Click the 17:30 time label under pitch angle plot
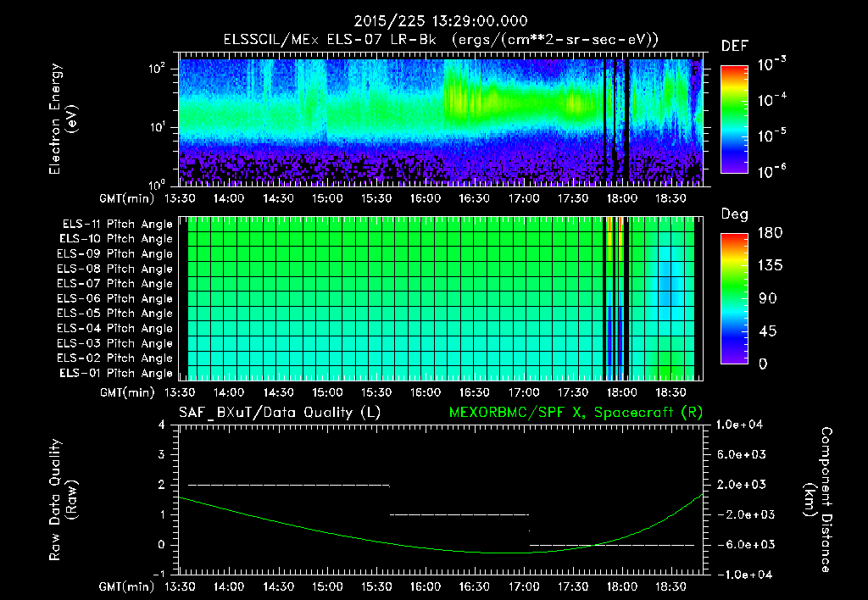The image size is (868, 600). (x=572, y=392)
